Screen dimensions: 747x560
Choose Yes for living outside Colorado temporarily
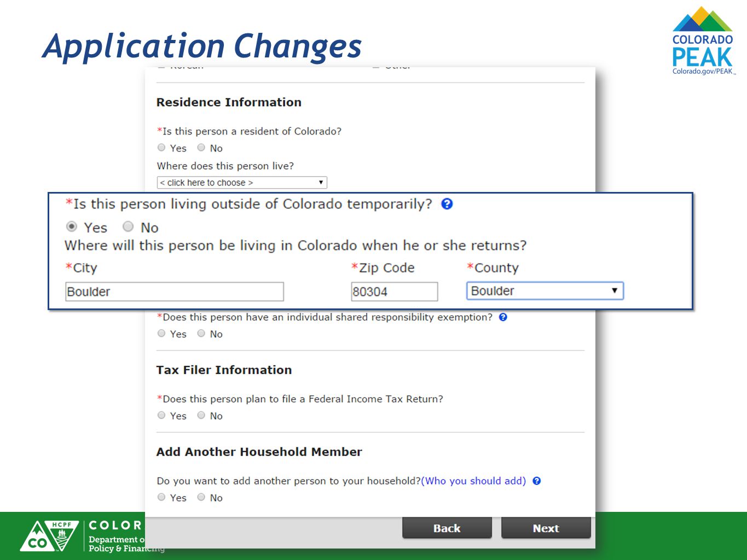point(72,226)
